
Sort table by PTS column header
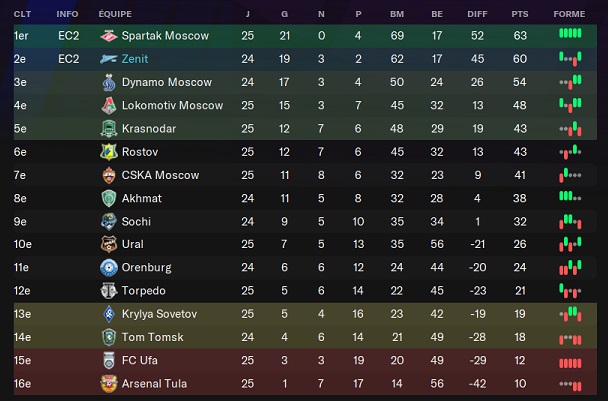pyautogui.click(x=519, y=15)
